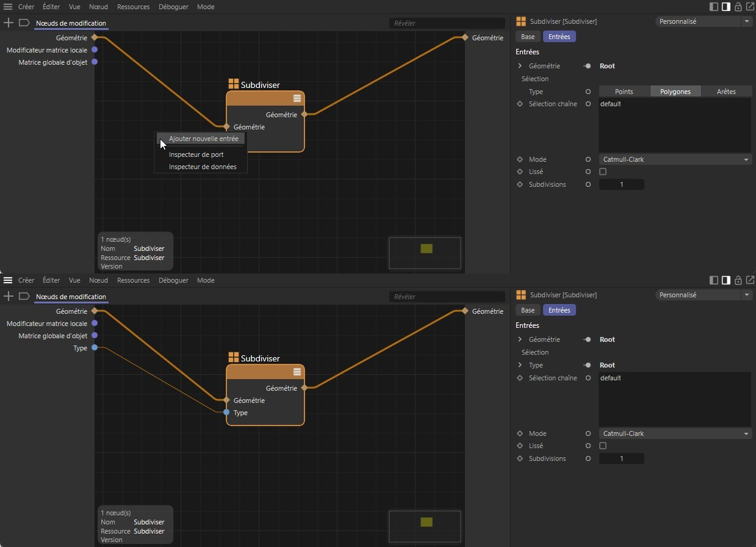Click the Subdivisions value field in lower panel
The height and width of the screenshot is (547, 756).
coord(621,458)
